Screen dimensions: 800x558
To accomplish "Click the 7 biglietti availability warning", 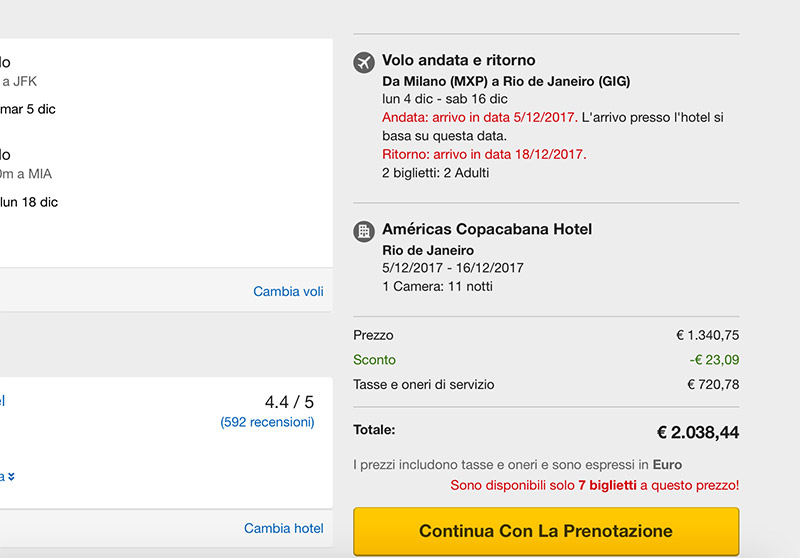I will click(595, 486).
